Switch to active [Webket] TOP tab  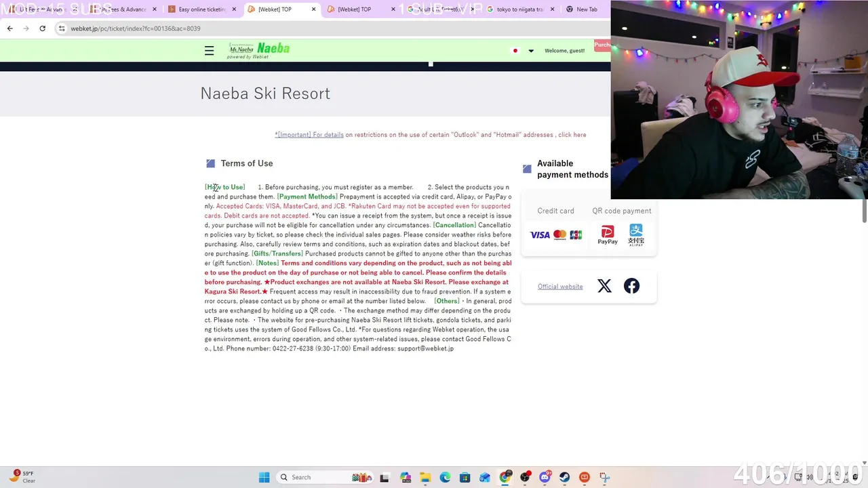point(281,9)
